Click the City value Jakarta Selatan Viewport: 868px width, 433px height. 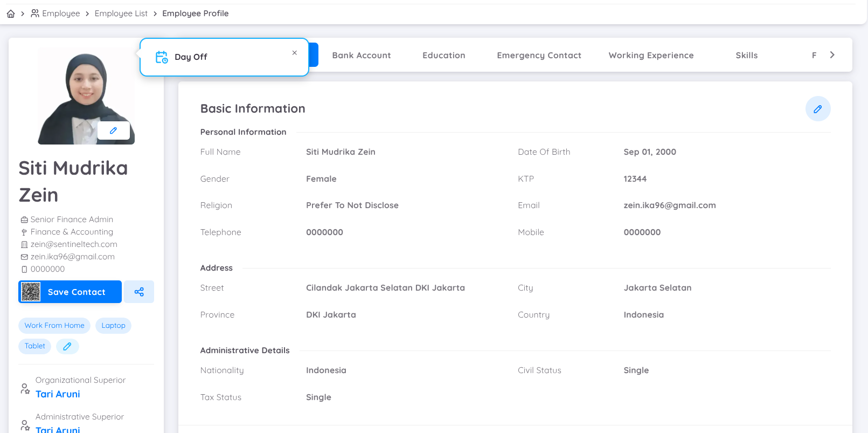coord(657,288)
